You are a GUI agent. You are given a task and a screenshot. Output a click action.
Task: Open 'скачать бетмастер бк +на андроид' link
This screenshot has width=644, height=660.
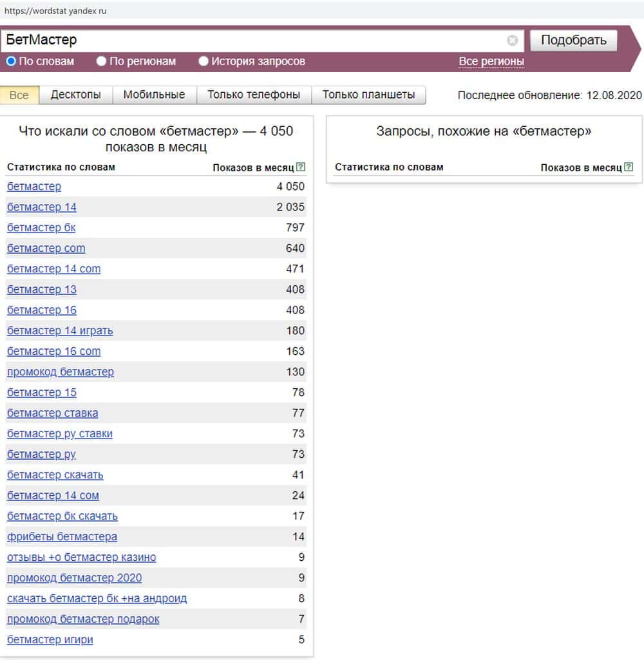click(97, 599)
